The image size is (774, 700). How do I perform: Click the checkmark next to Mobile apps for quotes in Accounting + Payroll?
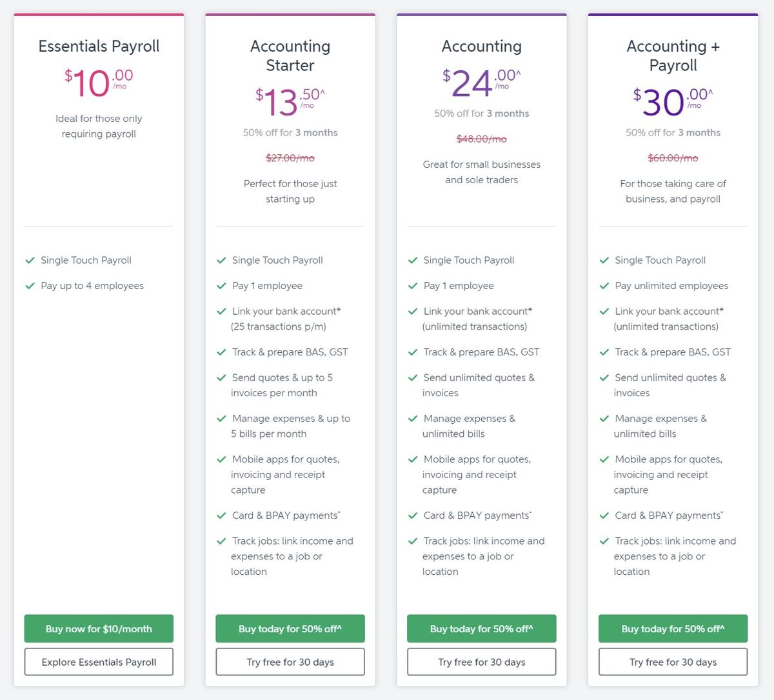pyautogui.click(x=604, y=459)
